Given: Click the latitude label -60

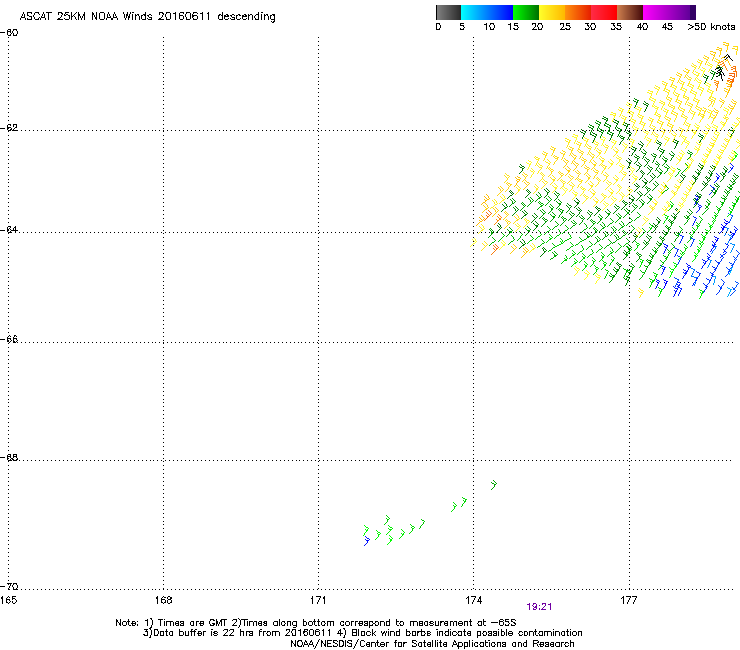Looking at the screenshot, I should coord(9,33).
